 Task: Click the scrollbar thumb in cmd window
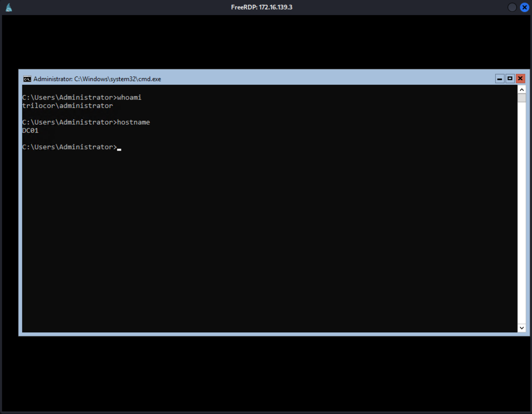(522, 98)
